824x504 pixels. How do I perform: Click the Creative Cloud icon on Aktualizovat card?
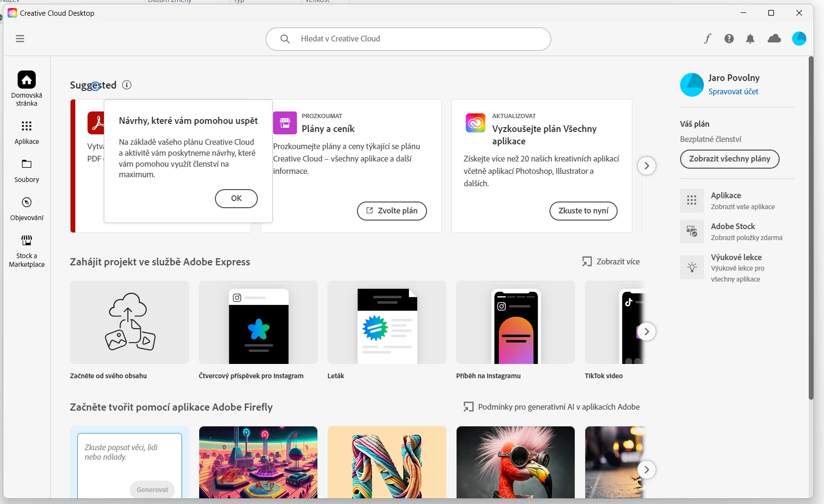[x=476, y=123]
